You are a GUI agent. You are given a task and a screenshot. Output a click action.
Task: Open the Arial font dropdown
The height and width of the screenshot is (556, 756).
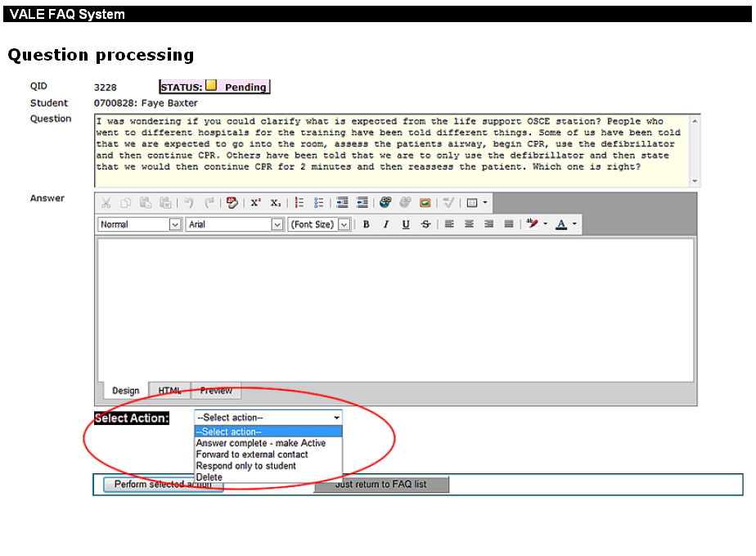[x=235, y=224]
